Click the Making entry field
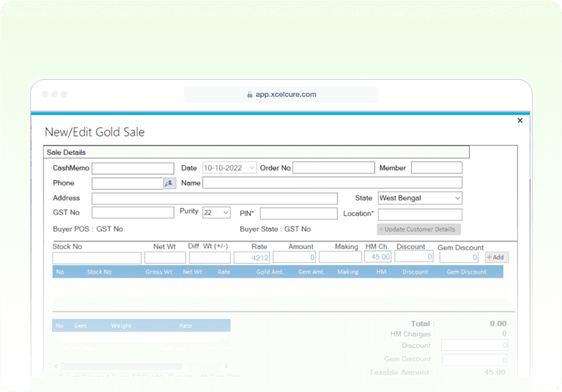Viewport: 562px width, 392px height. [341, 257]
